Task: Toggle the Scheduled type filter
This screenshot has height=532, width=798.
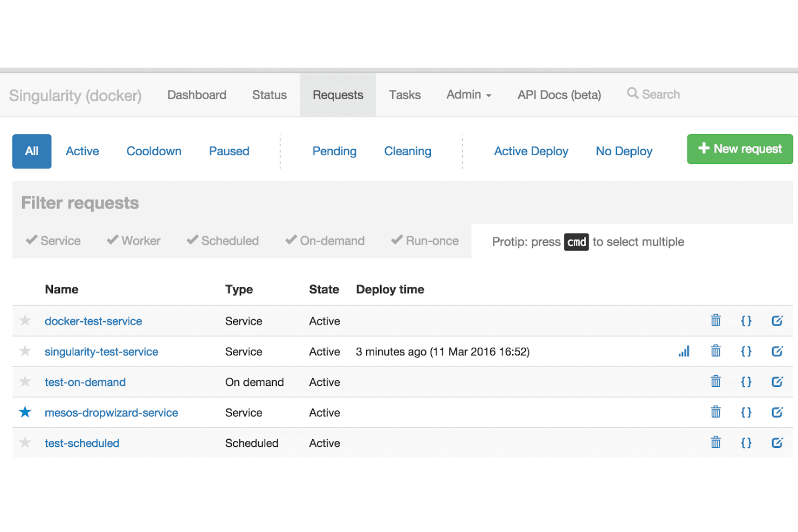Action: pyautogui.click(x=223, y=240)
